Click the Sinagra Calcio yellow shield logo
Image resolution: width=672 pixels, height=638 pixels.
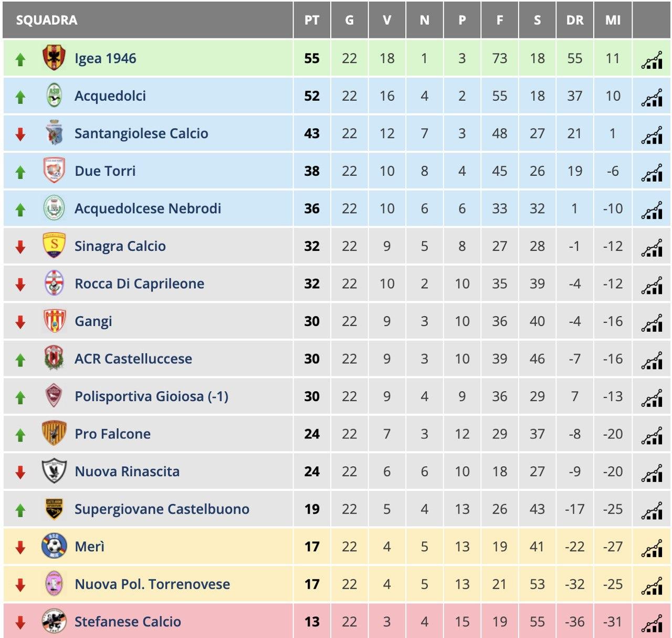tap(54, 246)
